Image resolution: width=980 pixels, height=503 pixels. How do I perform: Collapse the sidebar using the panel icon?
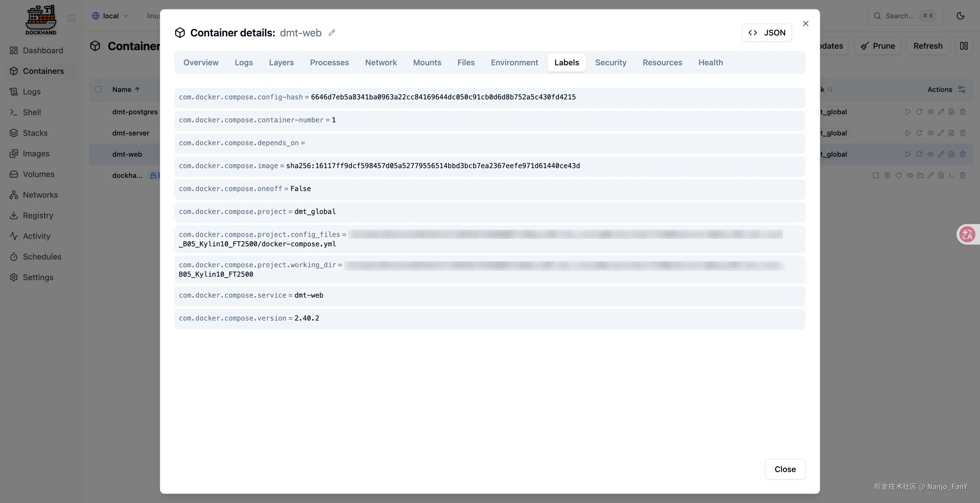(72, 18)
